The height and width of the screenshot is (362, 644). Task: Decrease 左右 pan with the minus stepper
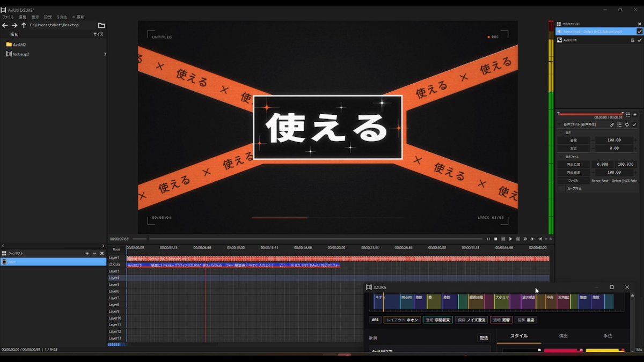(x=592, y=148)
